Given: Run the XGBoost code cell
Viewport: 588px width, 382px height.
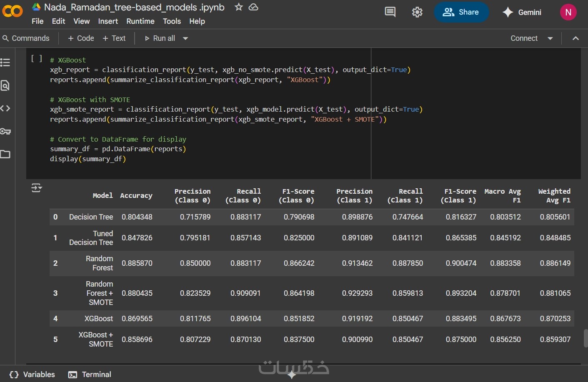Looking at the screenshot, I should 37,59.
